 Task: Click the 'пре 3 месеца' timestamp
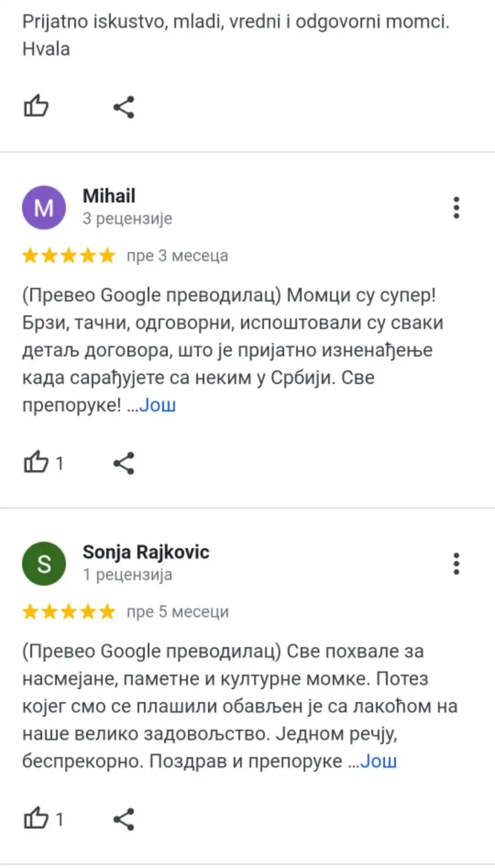tap(177, 256)
